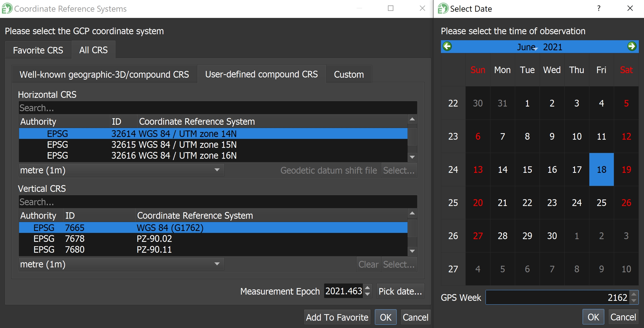Focus Horizontal CRS search field
The height and width of the screenshot is (328, 644).
pos(218,108)
